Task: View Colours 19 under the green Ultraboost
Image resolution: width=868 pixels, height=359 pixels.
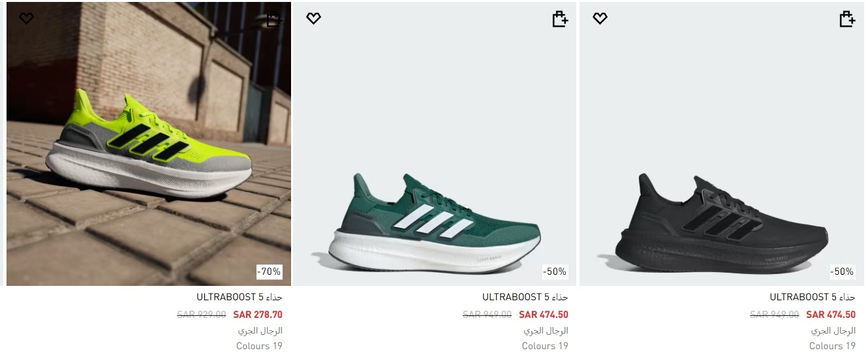Action: coord(545,346)
